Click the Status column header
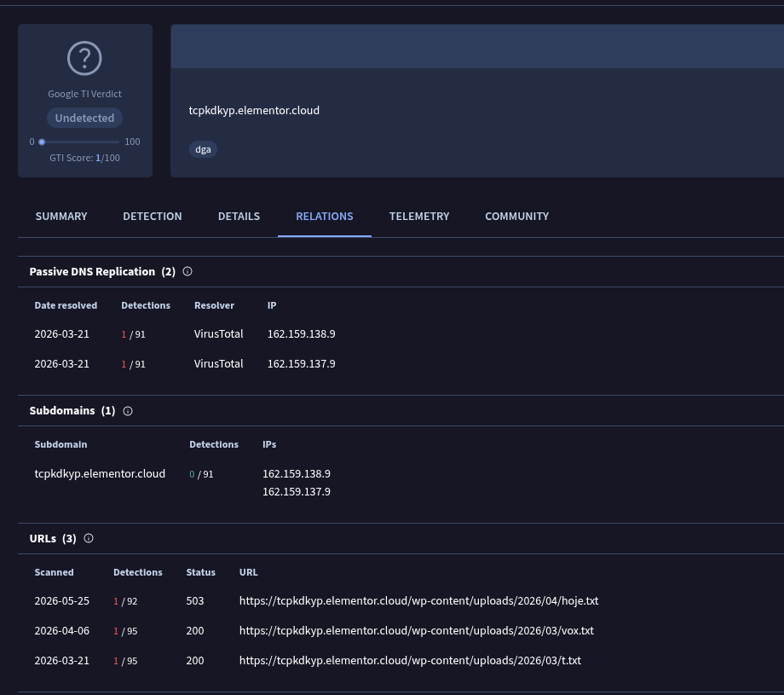784x695 pixels. pyautogui.click(x=200, y=572)
